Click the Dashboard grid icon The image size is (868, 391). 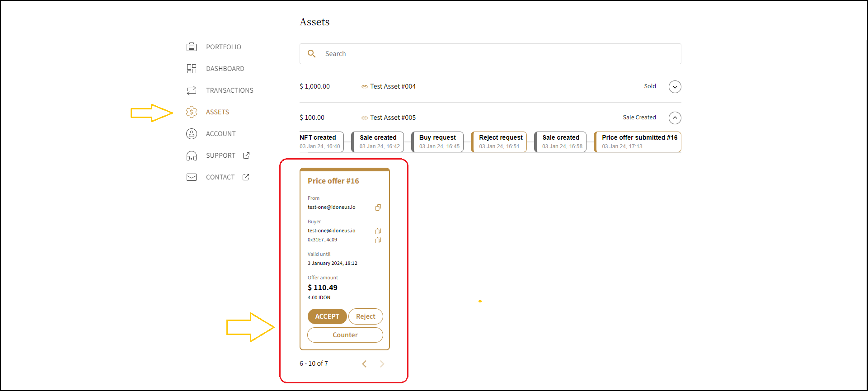pos(192,69)
